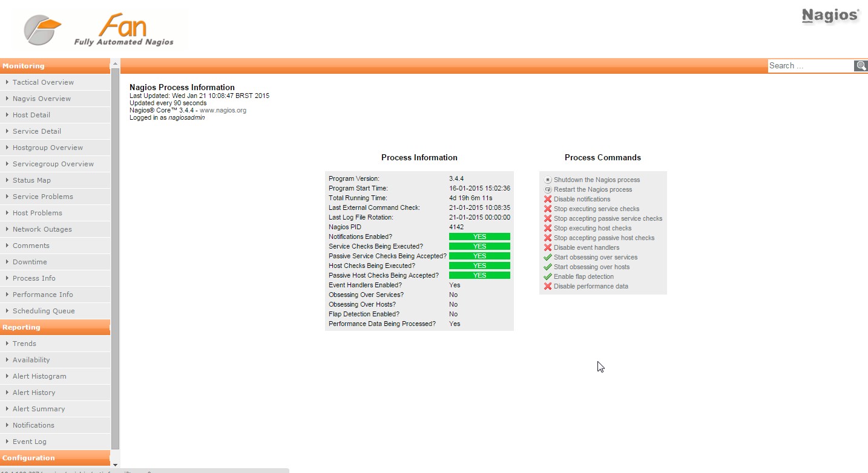868x473 pixels.
Task: Click the red X beside Stop accepting passive host checks
Action: pos(548,238)
